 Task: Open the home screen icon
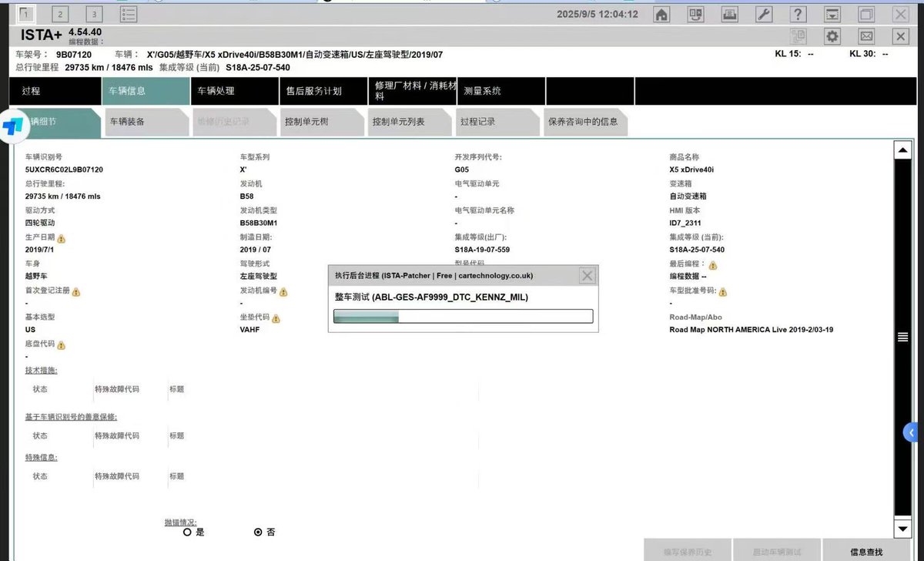661,14
